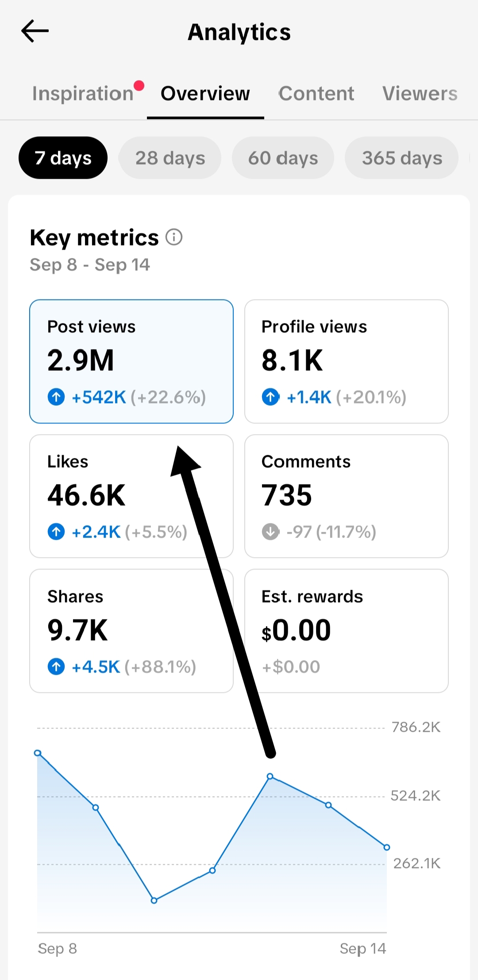
Task: Select the Profile views metric card
Action: 347,361
